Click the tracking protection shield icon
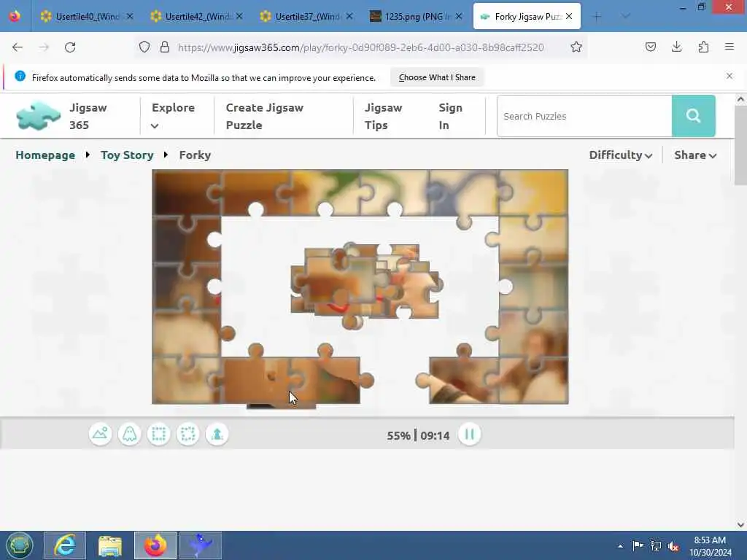Viewport: 747px width, 560px height. click(x=144, y=47)
